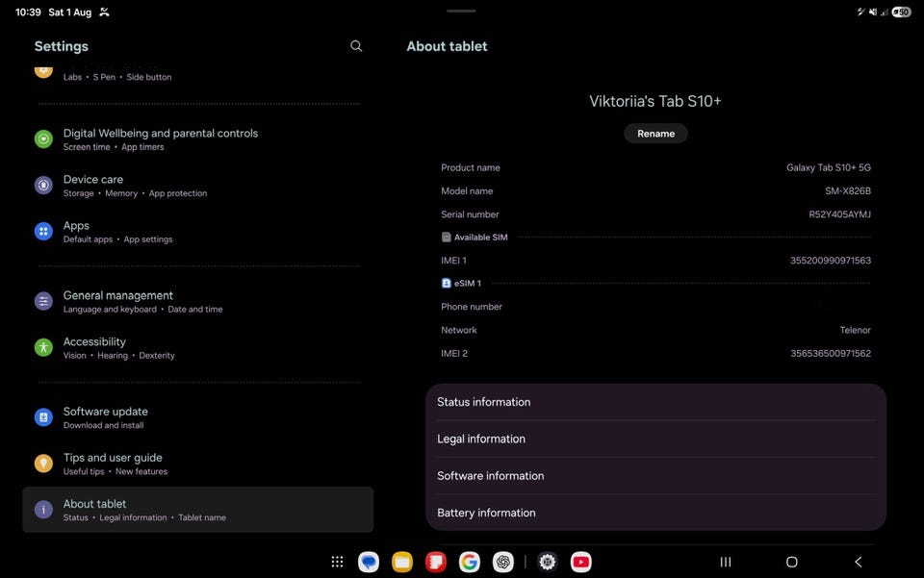Open Settings gear in the taskbar
This screenshot has height=578, width=924.
[548, 562]
